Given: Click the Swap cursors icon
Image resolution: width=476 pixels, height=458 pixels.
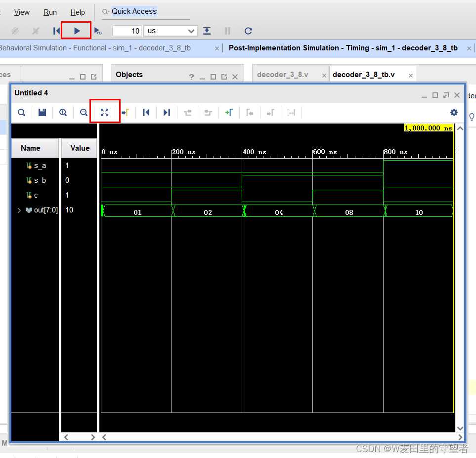Looking at the screenshot, I should pyautogui.click(x=291, y=113).
